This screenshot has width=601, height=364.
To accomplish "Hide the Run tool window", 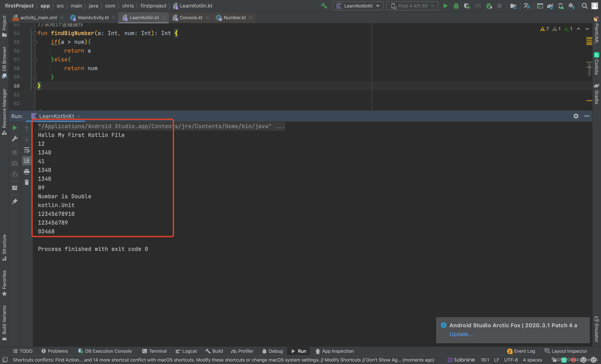I will click(587, 116).
